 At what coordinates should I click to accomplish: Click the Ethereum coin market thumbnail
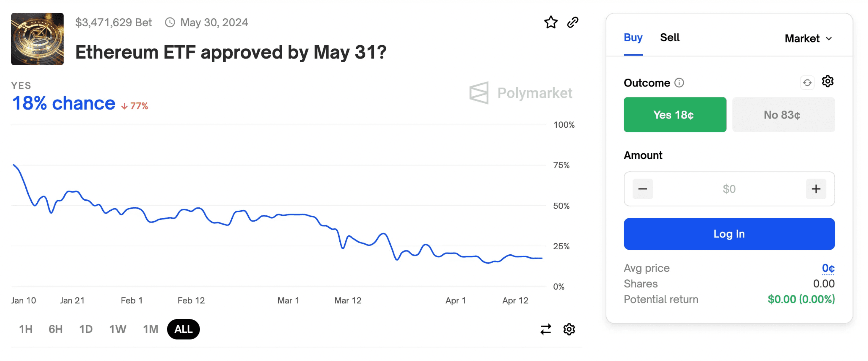38,39
